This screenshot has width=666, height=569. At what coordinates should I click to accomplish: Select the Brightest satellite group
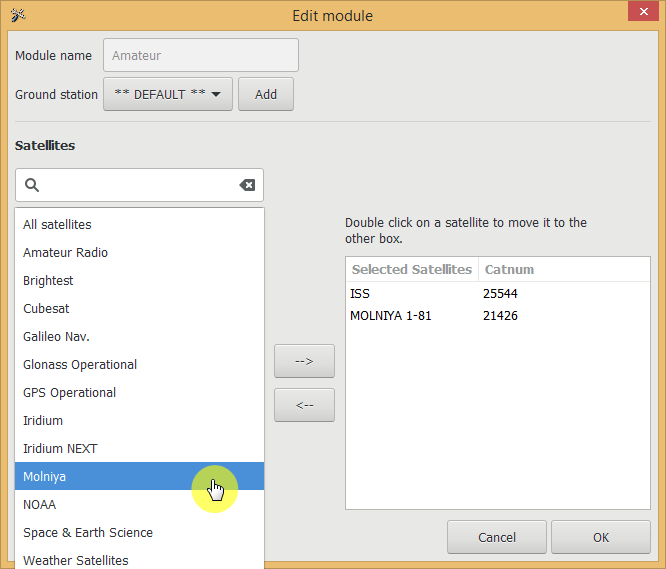click(48, 281)
